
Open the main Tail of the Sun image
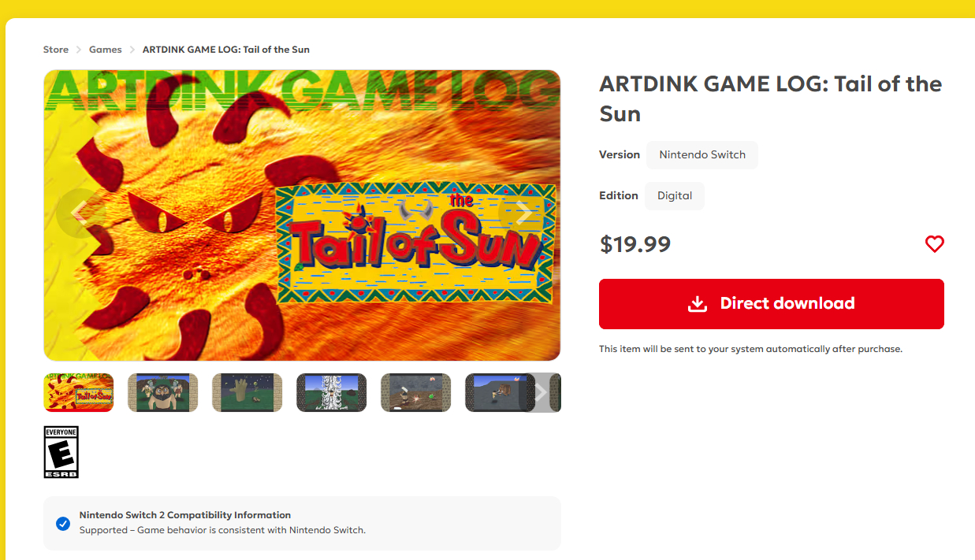pyautogui.click(x=302, y=215)
